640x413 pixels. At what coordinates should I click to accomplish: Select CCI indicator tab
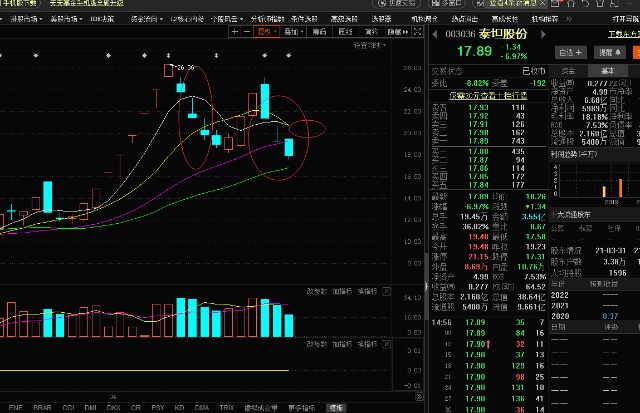coord(68,408)
